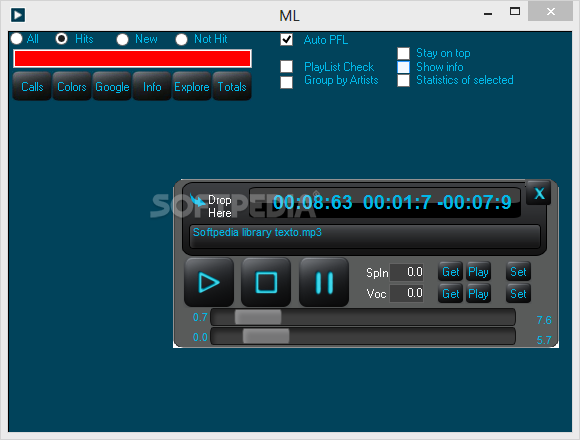Image resolution: width=580 pixels, height=440 pixels.
Task: Click Play button in SpIn row
Action: click(x=478, y=272)
